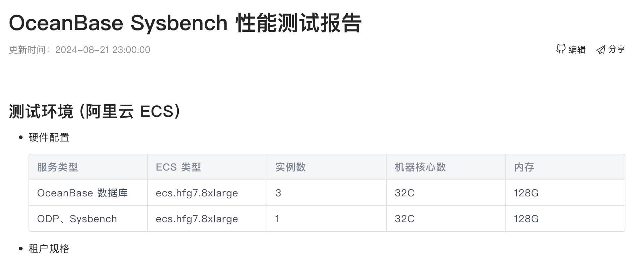Click the 机器核心数 column header

420,167
